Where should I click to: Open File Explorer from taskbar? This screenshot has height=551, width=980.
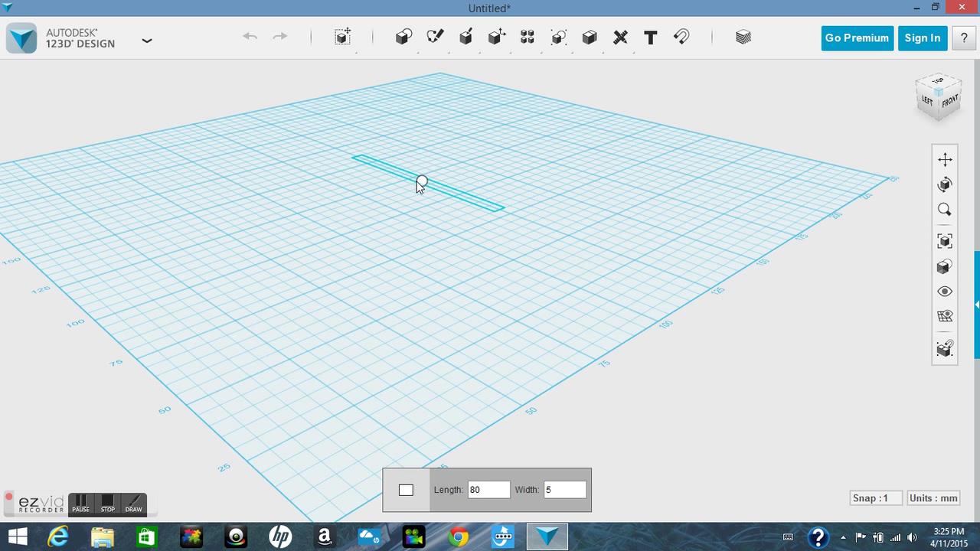coord(103,536)
